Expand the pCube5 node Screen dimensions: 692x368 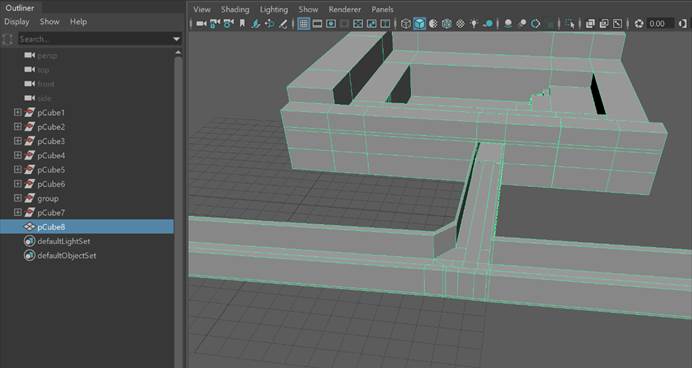tap(18, 169)
